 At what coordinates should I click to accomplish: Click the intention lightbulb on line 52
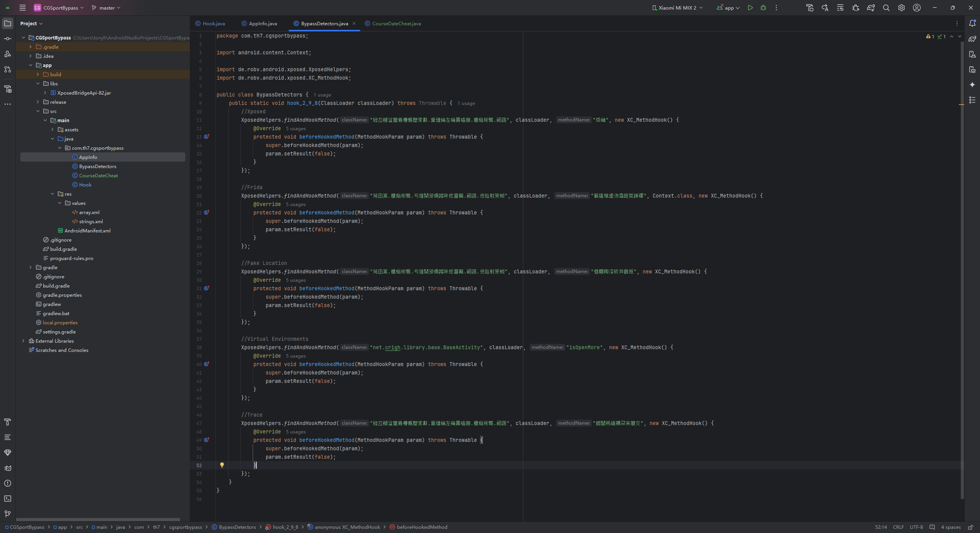click(x=222, y=465)
